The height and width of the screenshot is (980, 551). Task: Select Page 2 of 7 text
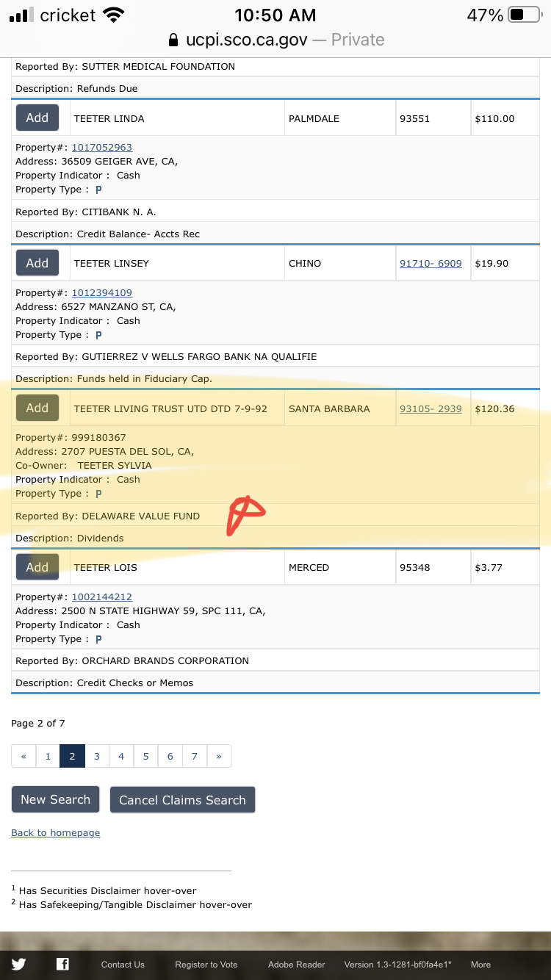click(38, 724)
